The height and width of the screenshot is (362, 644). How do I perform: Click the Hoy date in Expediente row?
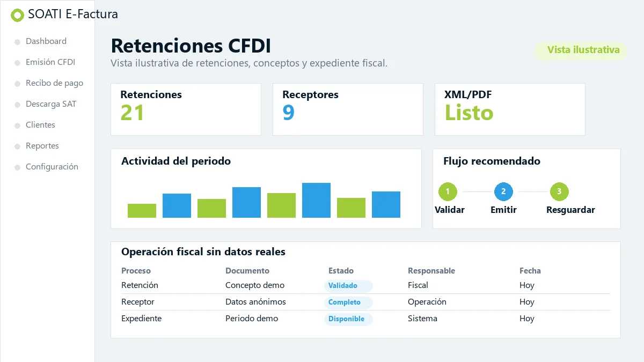(527, 319)
